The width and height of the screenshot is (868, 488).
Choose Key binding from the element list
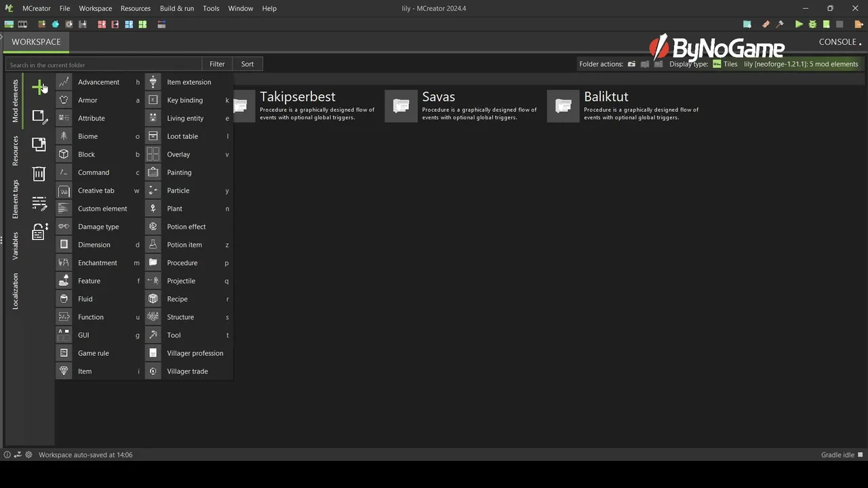(189, 100)
